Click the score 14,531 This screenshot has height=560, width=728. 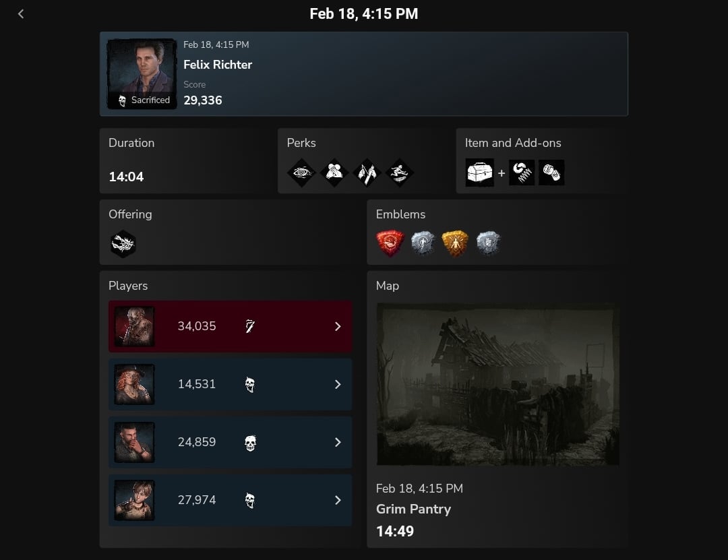click(x=197, y=385)
